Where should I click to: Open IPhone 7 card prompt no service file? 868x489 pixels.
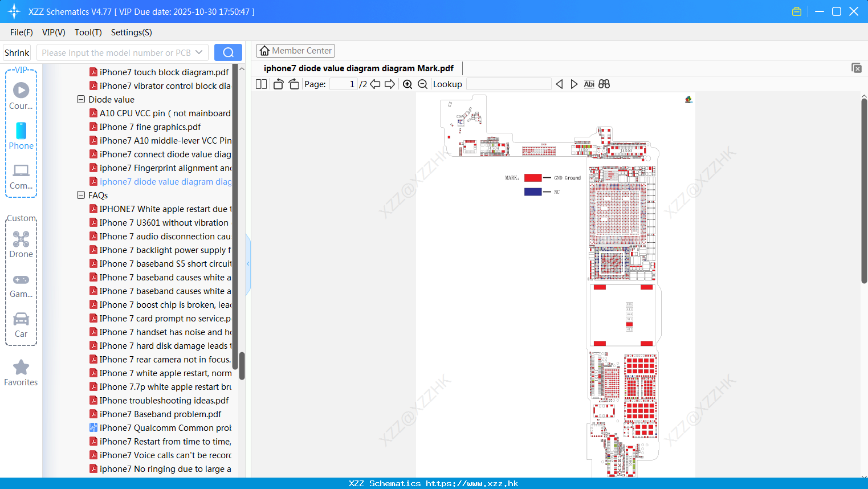(160, 318)
